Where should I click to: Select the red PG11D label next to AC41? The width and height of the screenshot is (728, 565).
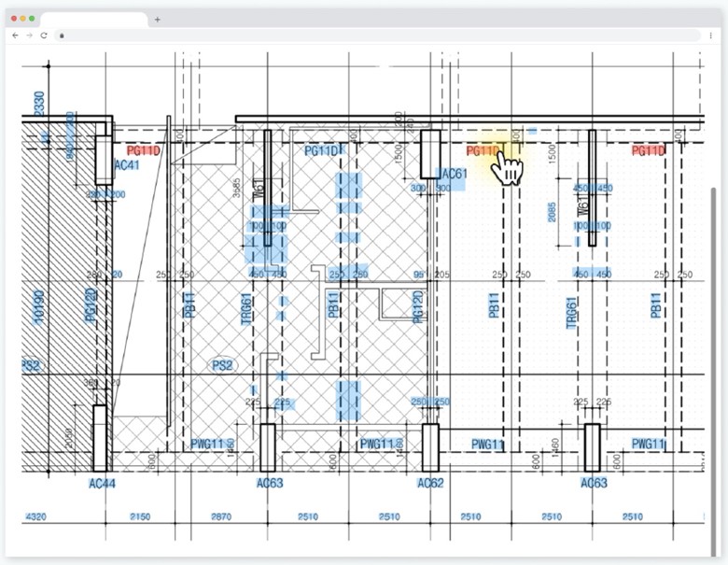pyautogui.click(x=144, y=150)
